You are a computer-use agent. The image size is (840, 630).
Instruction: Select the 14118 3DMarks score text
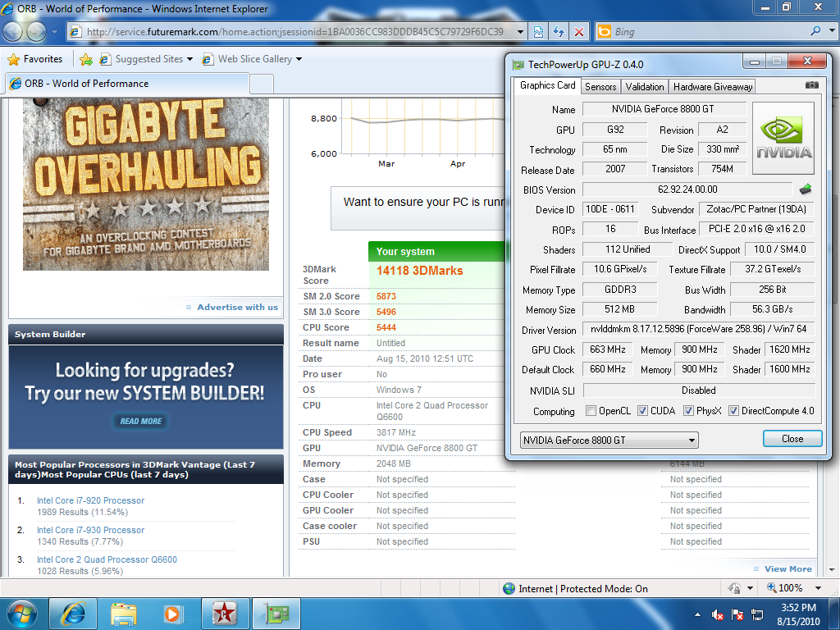pos(419,271)
